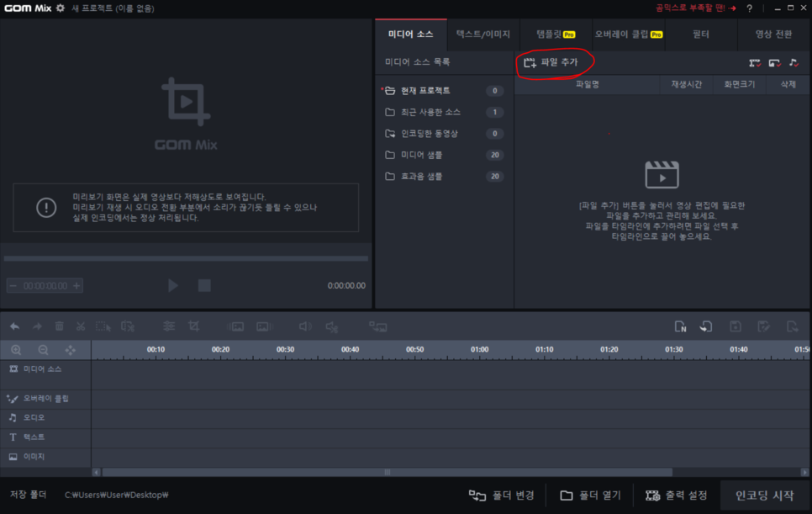Open the 템플릿 Pro tab

pos(556,34)
